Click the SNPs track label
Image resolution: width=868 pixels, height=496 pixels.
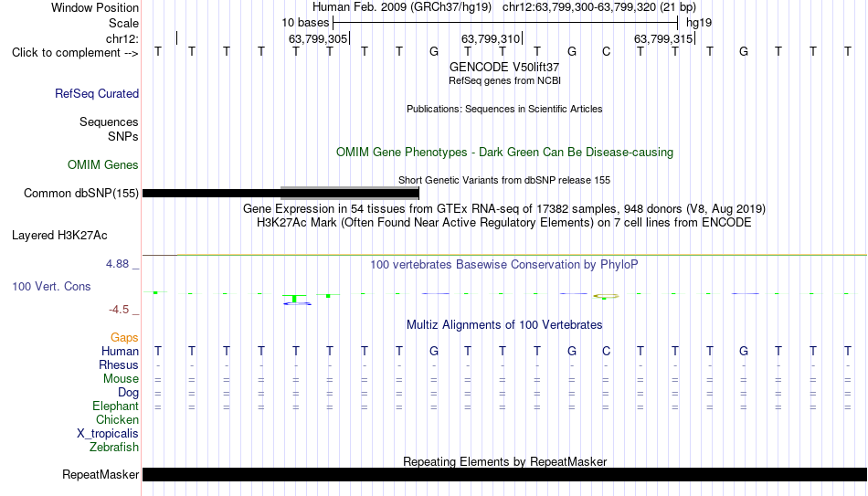[x=123, y=137]
